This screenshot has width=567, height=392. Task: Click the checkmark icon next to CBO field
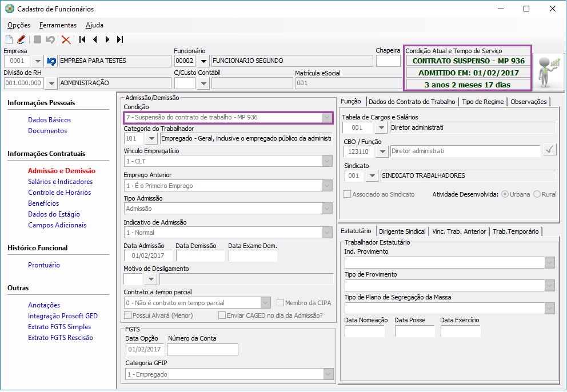click(x=550, y=150)
